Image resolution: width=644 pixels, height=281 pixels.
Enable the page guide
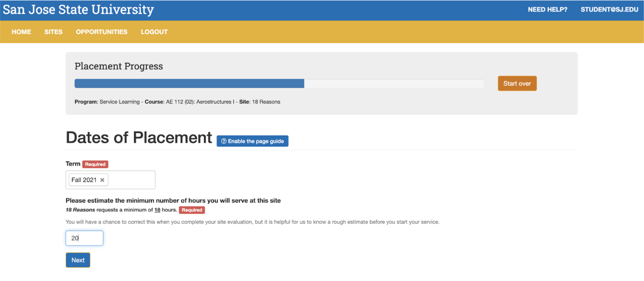coord(253,141)
